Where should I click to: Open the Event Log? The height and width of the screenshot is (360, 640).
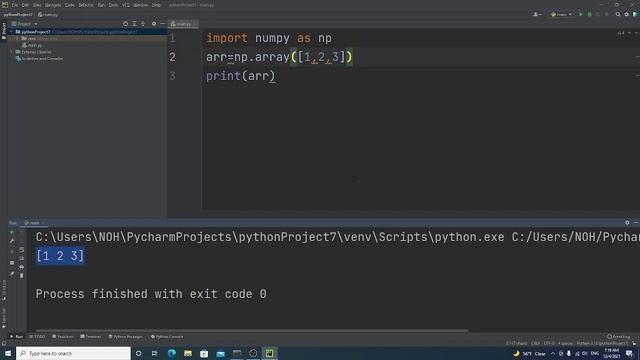[x=618, y=337]
